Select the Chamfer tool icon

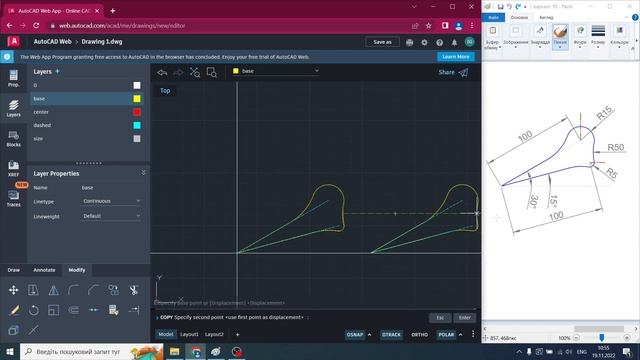(93, 290)
